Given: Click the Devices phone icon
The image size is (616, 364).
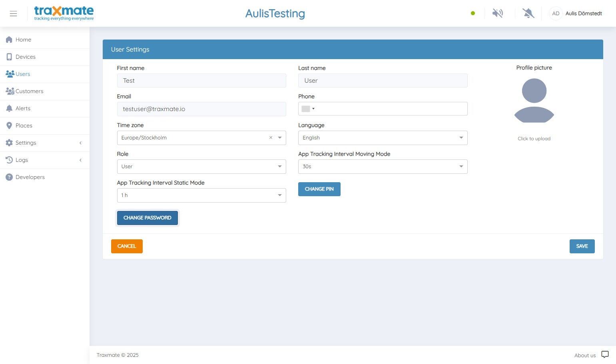Looking at the screenshot, I should 9,57.
